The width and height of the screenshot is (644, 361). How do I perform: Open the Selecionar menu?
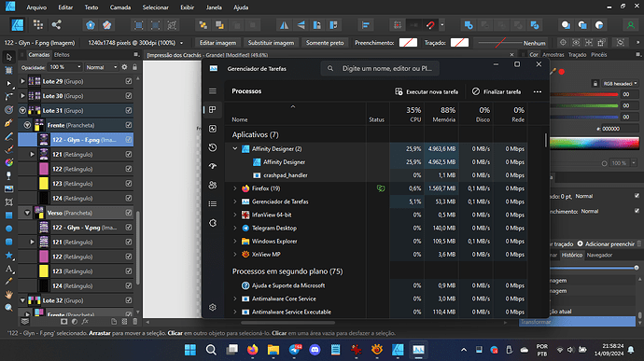tap(155, 7)
